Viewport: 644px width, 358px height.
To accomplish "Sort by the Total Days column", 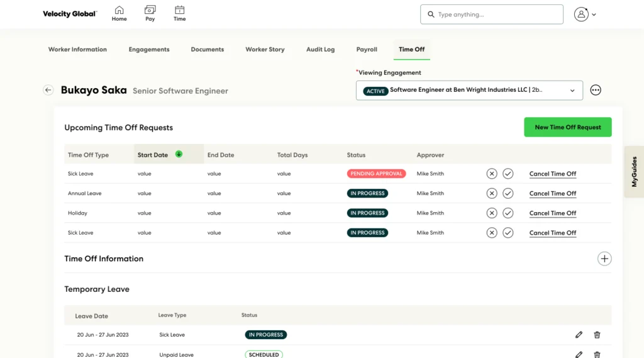I will pos(292,155).
